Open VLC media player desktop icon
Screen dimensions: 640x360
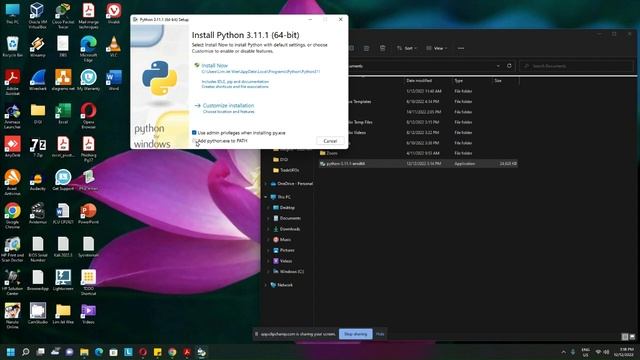[113, 46]
